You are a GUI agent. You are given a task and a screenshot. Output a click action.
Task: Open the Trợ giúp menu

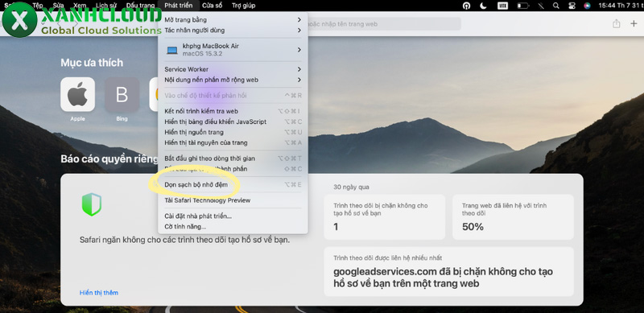click(x=243, y=6)
